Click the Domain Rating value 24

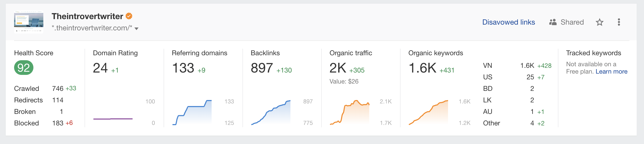100,68
